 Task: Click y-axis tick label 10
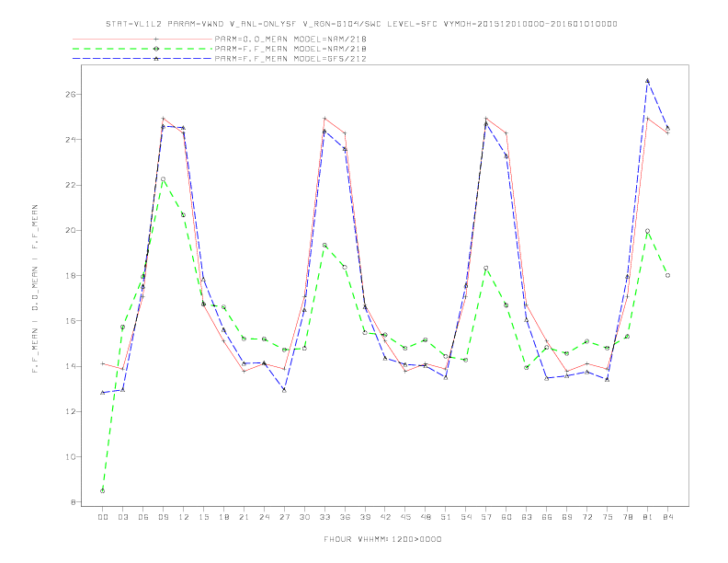(x=72, y=457)
